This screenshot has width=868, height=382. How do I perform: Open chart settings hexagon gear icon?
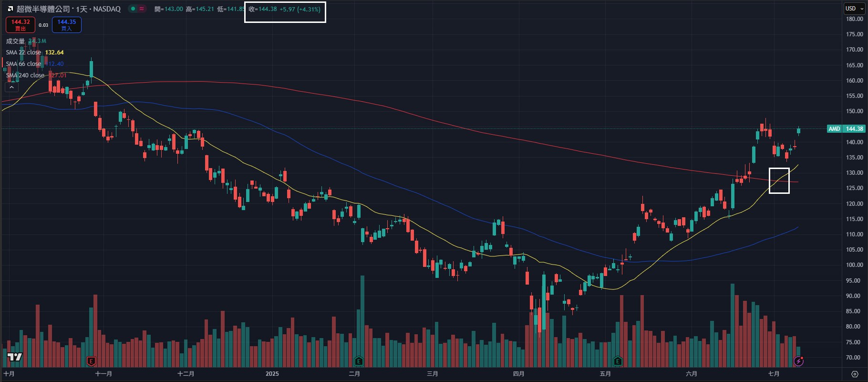click(x=855, y=374)
